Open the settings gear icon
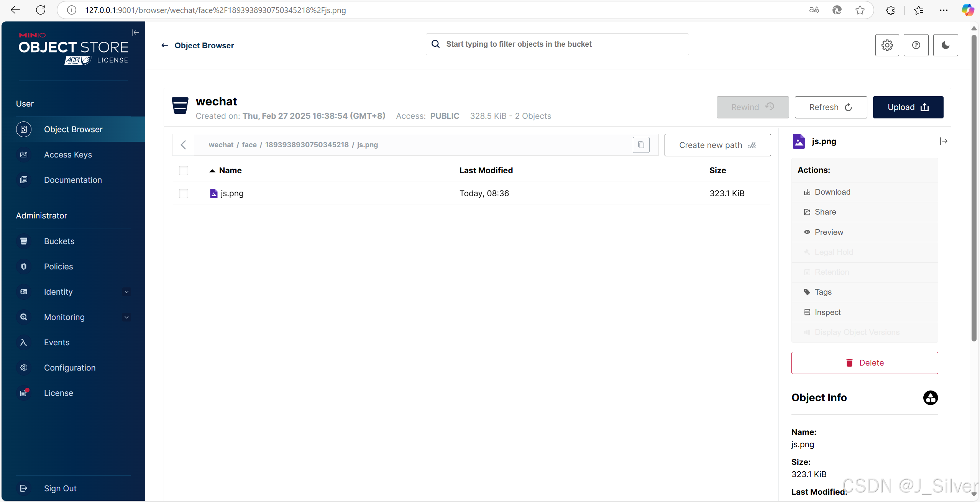This screenshot has height=502, width=980. pos(887,45)
